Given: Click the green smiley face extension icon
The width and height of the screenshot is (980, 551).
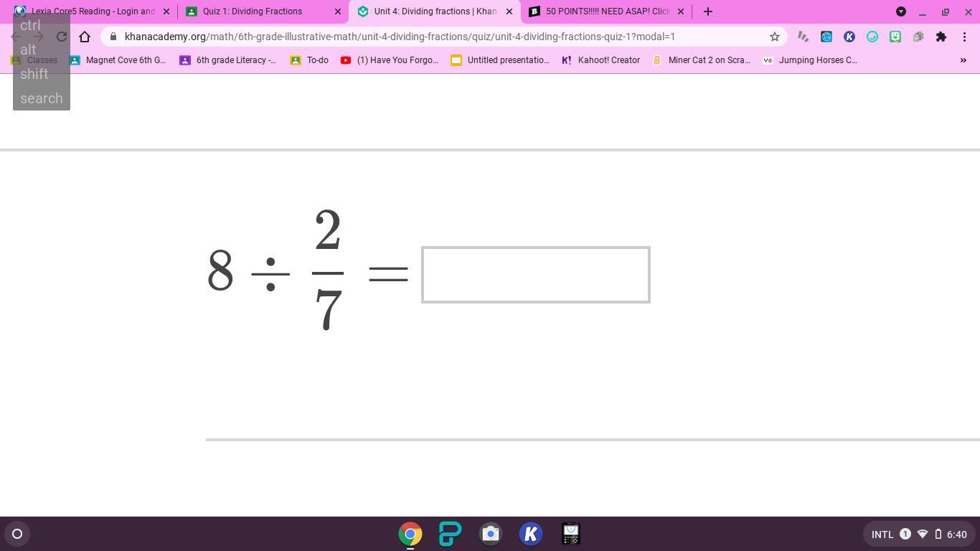Looking at the screenshot, I should tap(895, 37).
